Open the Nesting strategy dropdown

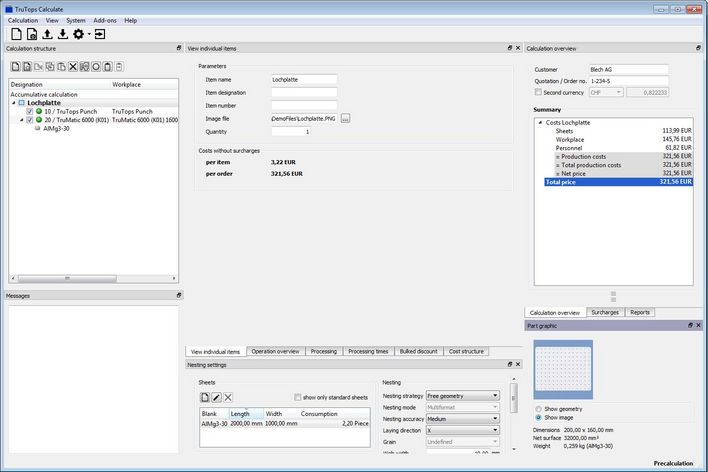click(x=463, y=396)
